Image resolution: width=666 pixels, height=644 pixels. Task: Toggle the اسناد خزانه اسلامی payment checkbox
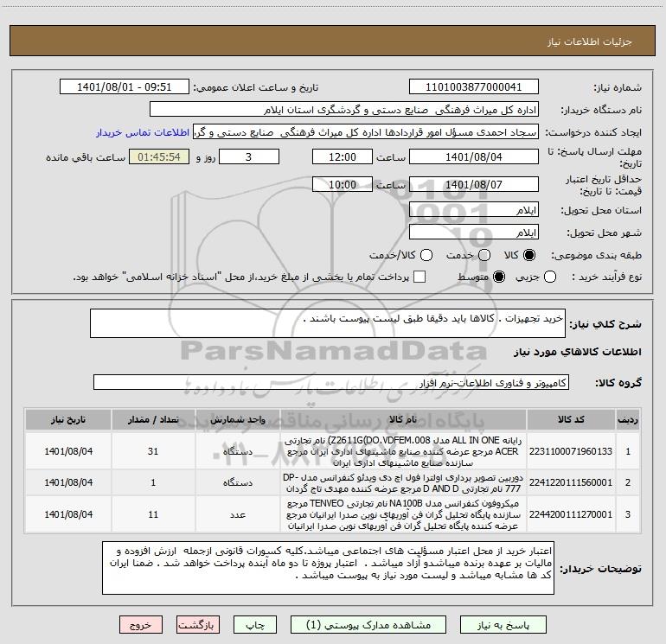(419, 277)
